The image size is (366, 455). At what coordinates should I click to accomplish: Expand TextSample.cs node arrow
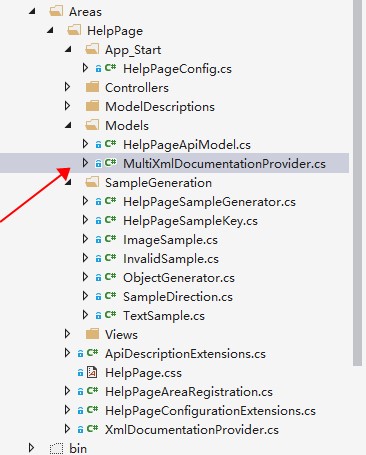[85, 315]
